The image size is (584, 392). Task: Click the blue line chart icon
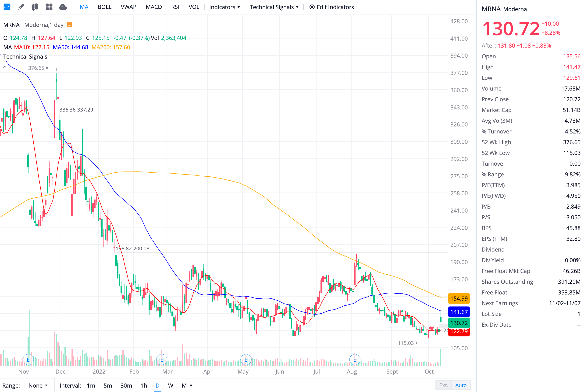[x=7, y=7]
